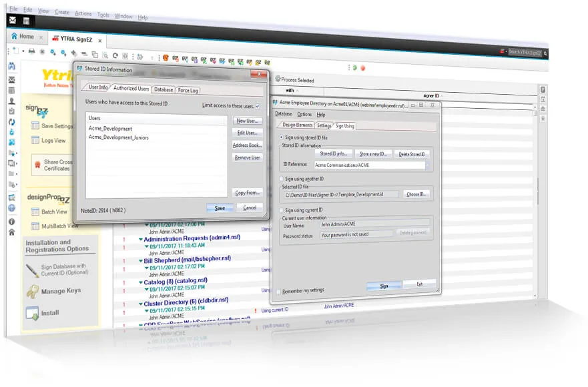The width and height of the screenshot is (588, 387).
Task: Click the house icon in left sidebar
Action: point(11,232)
